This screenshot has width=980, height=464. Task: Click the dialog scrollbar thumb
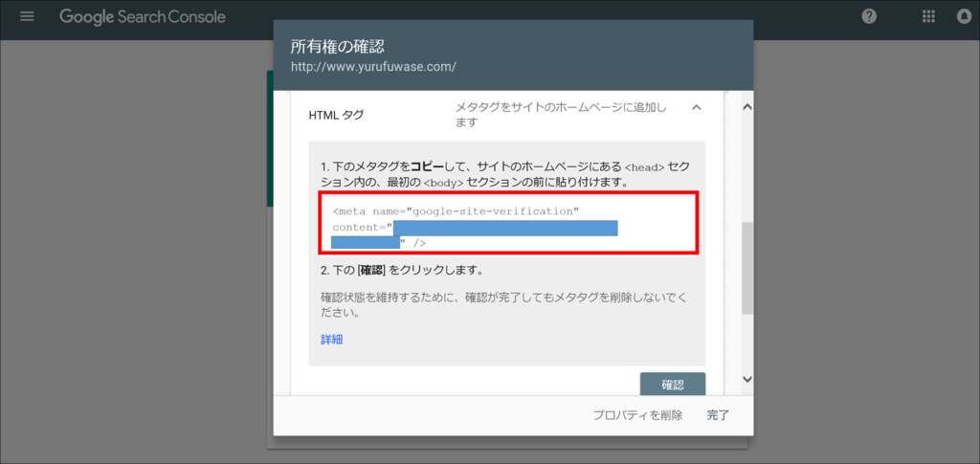(746, 268)
